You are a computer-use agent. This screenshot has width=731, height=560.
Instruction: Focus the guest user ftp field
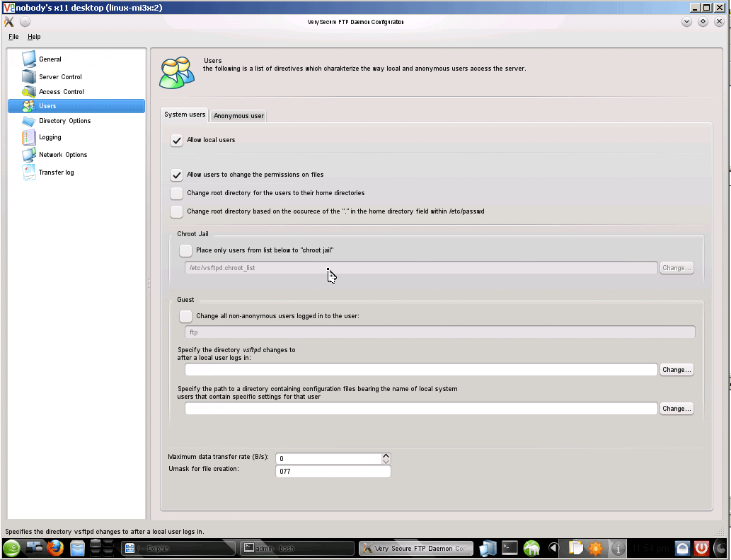(440, 332)
